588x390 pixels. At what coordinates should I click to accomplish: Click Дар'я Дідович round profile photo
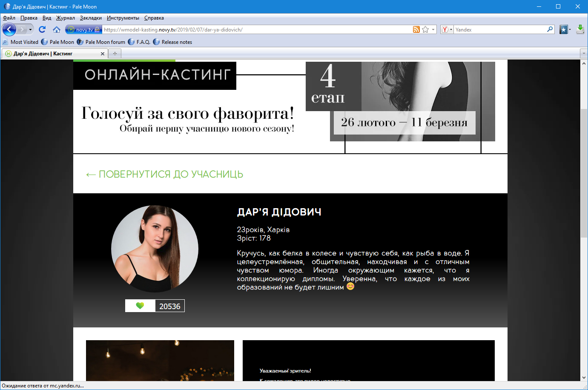tap(155, 249)
